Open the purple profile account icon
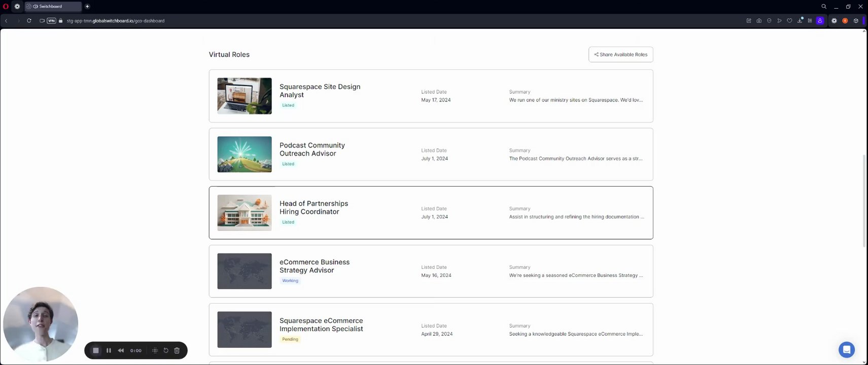Image resolution: width=868 pixels, height=365 pixels. 820,21
